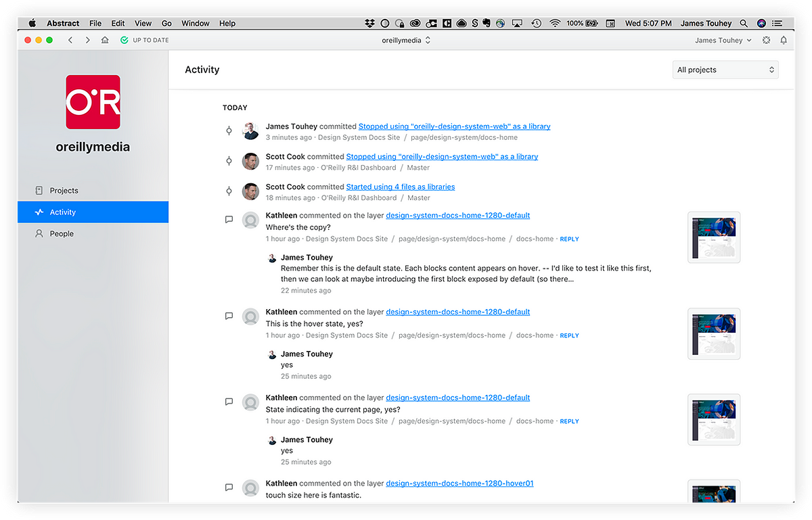The width and height of the screenshot is (812, 520).
Task: Open the Go menu
Action: [x=166, y=23]
